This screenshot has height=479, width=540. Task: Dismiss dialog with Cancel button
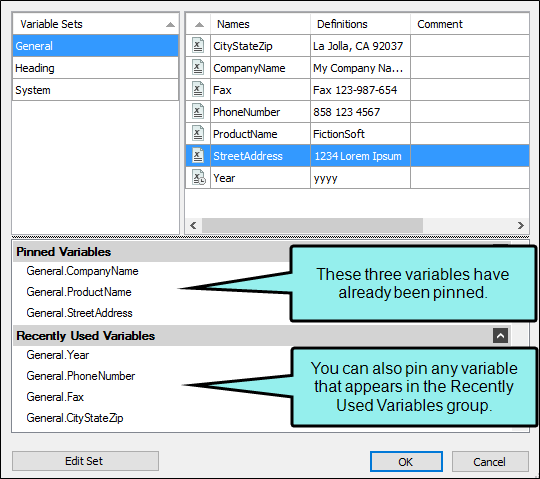490,461
